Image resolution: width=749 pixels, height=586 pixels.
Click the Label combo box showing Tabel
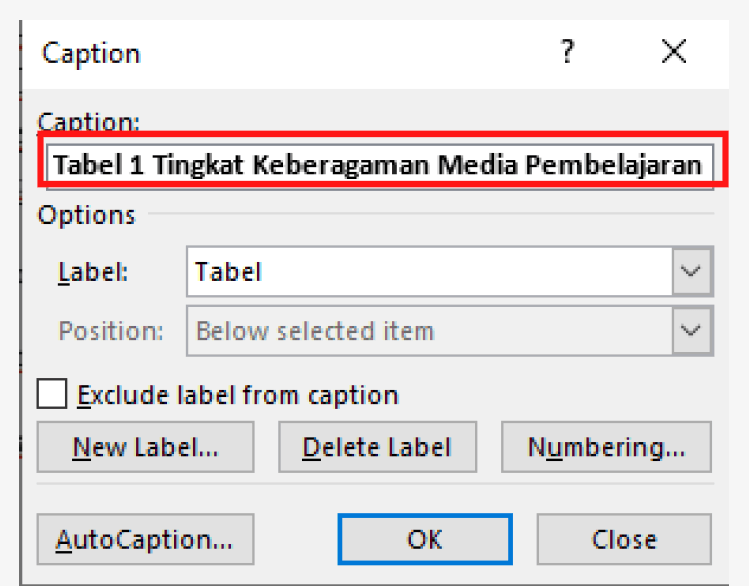[430, 271]
